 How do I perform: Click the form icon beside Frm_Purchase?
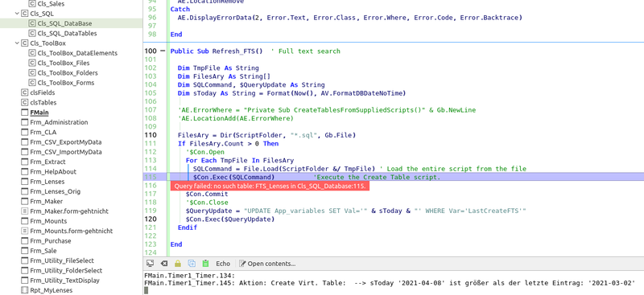[x=24, y=241]
